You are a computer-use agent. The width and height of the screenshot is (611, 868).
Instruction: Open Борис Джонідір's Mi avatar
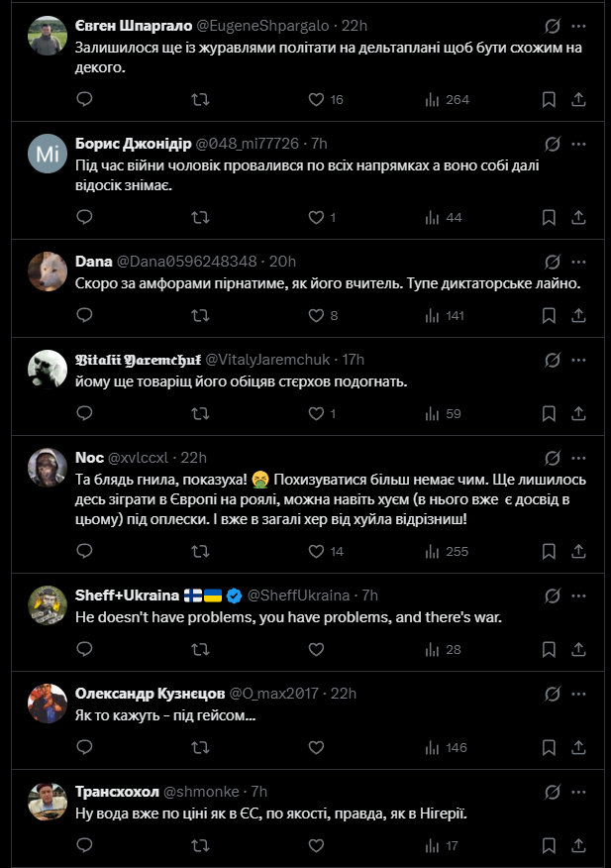[x=48, y=154]
